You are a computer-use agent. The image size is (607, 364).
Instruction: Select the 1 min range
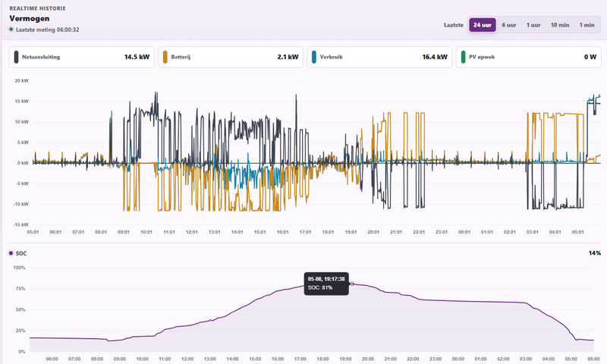(x=587, y=25)
